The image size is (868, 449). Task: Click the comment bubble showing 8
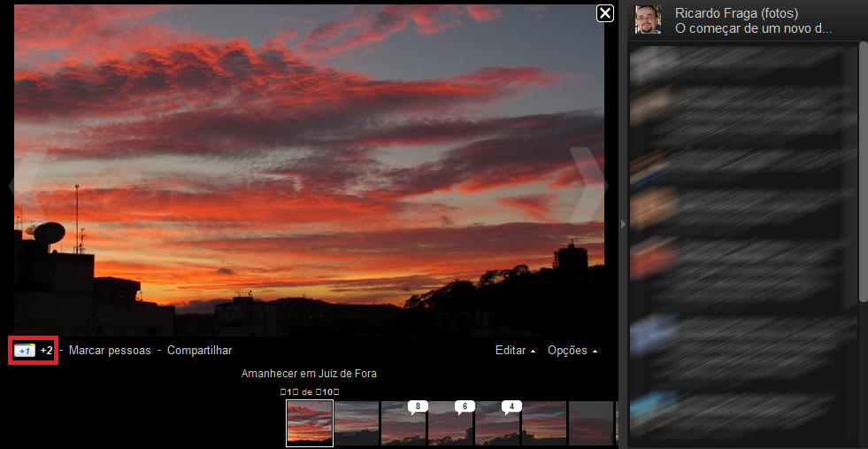coord(418,406)
